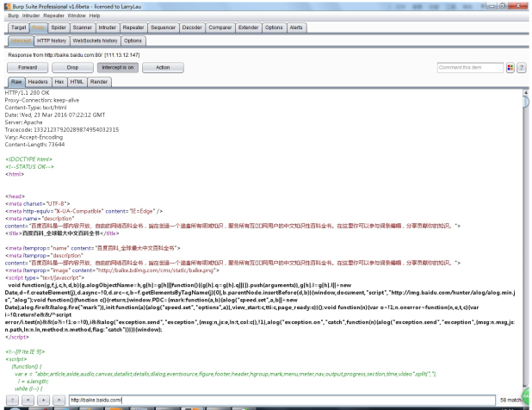Click the 'Proxy-Connection: keep-alive' header line
The image size is (532, 410).
pos(42,100)
